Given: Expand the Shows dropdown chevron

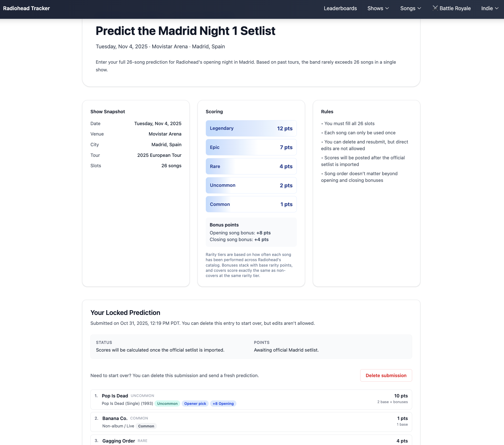Looking at the screenshot, I should click(x=387, y=8).
